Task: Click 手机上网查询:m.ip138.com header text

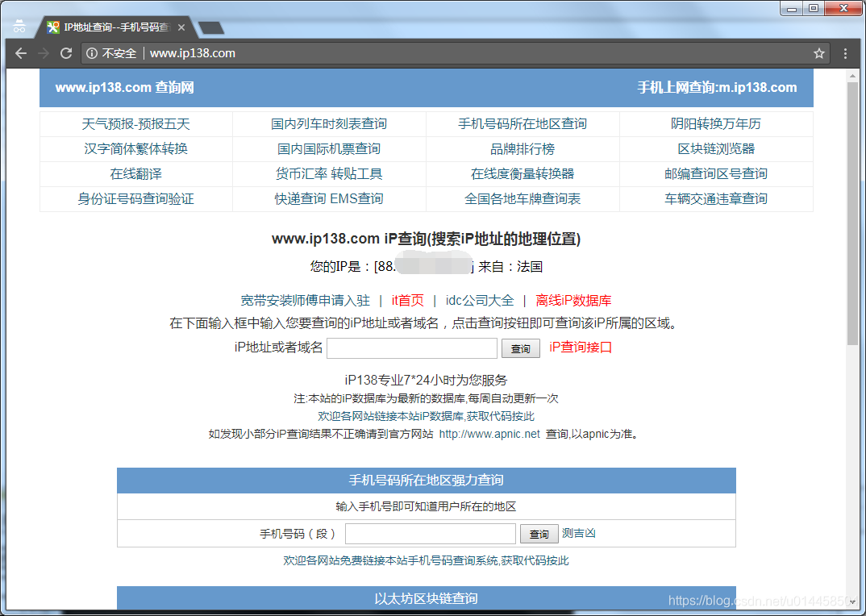Action: (x=718, y=87)
